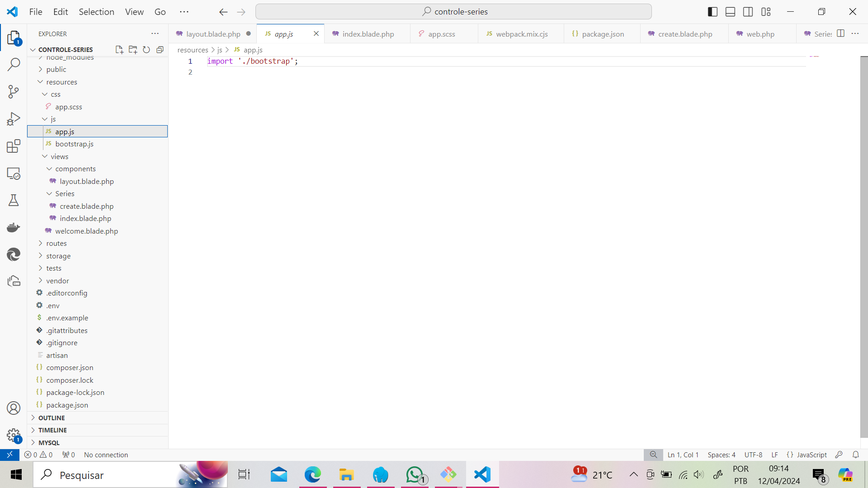This screenshot has height=488, width=868.
Task: Open the Docker view
Action: pyautogui.click(x=14, y=227)
